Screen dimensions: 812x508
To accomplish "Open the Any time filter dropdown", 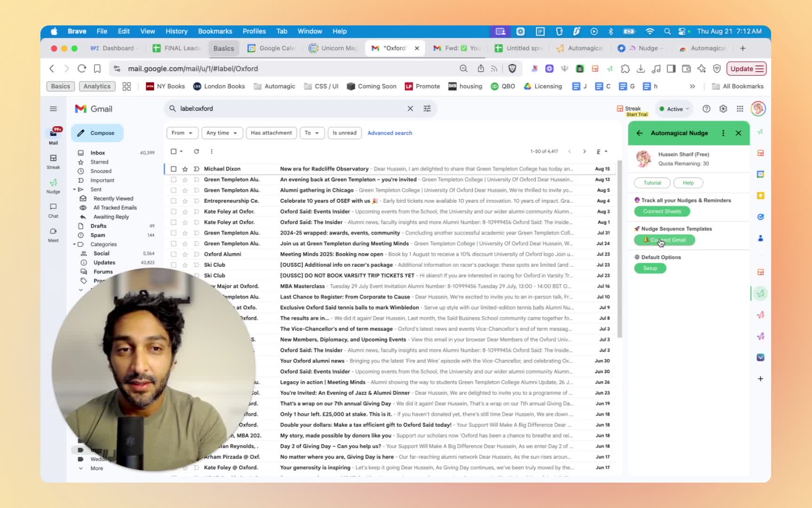I will (222, 133).
